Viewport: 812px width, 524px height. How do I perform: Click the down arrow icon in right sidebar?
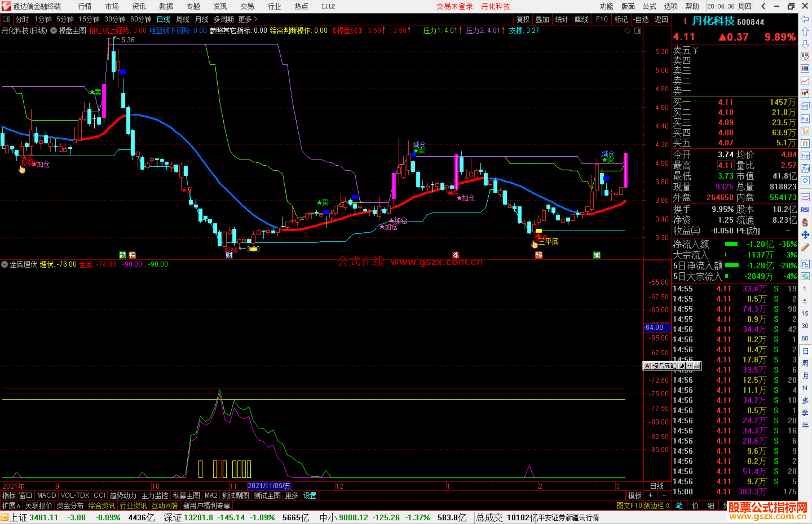point(805,44)
